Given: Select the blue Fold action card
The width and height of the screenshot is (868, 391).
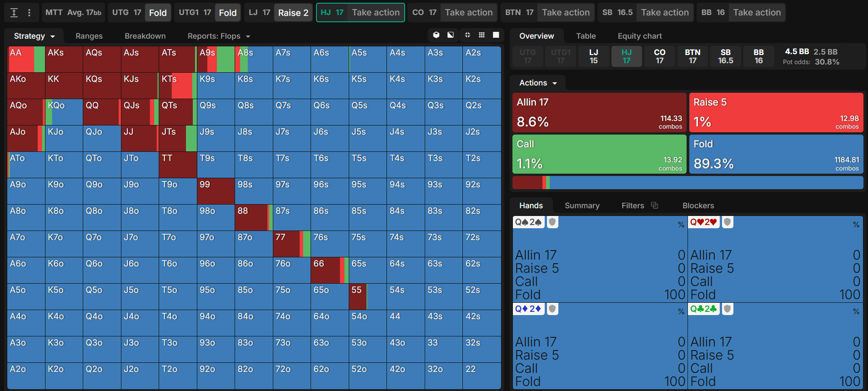Looking at the screenshot, I should pos(776,154).
